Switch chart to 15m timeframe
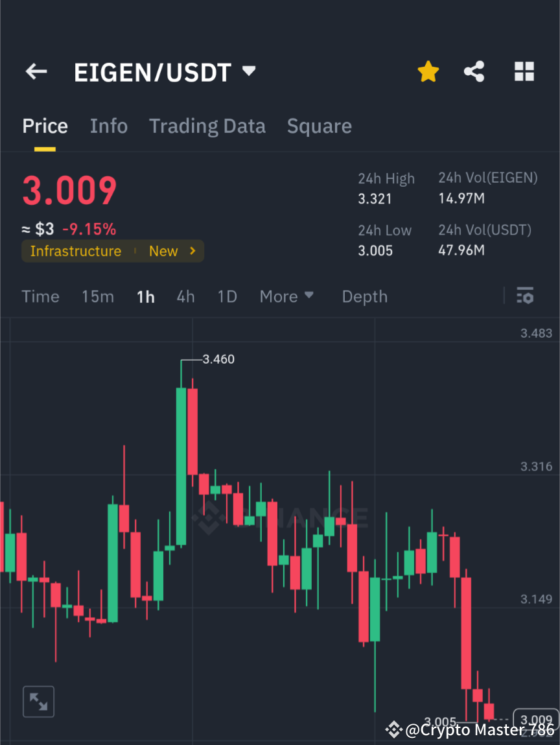This screenshot has height=745, width=560. [98, 296]
